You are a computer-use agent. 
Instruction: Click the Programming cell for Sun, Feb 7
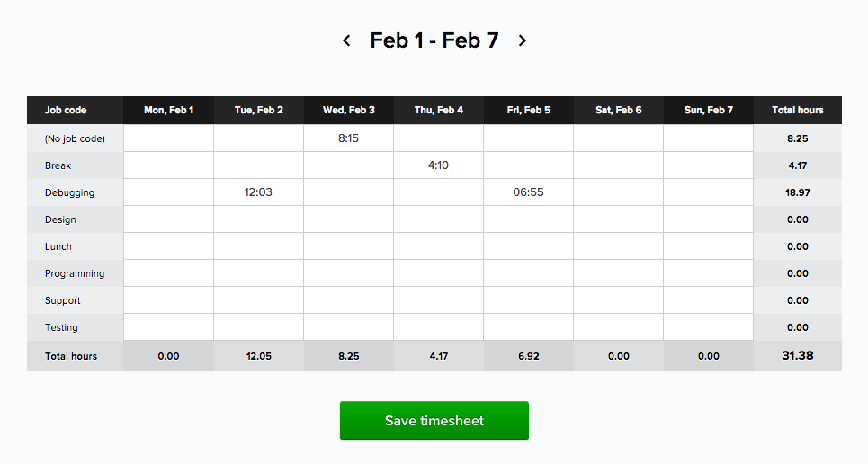[x=708, y=273]
